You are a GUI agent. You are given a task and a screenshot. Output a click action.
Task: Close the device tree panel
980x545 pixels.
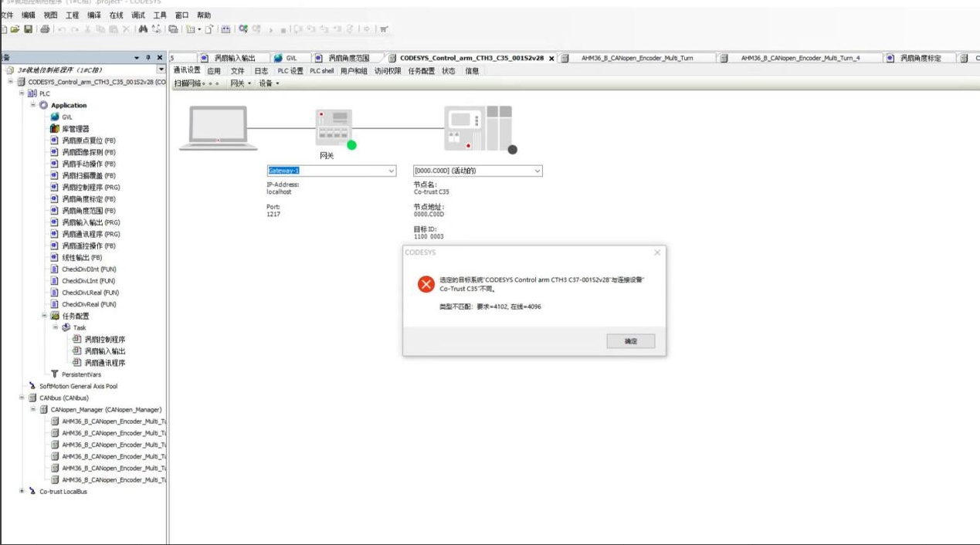(160, 58)
